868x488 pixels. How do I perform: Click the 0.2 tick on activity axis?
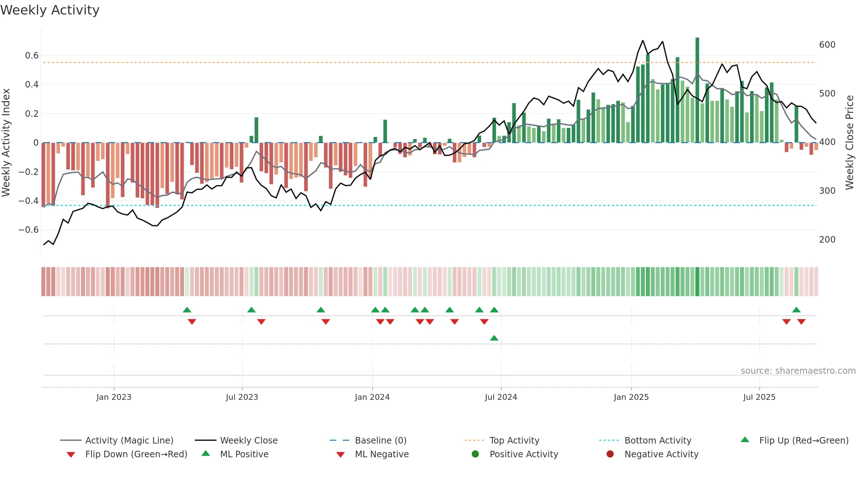point(32,114)
